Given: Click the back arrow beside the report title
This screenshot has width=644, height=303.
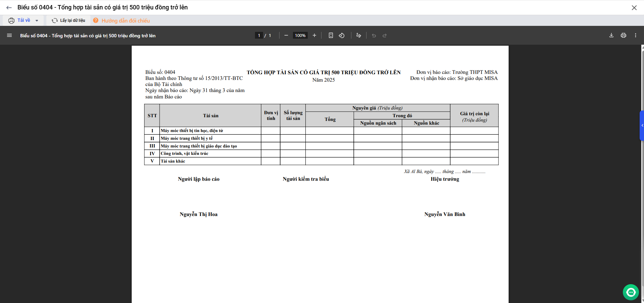Looking at the screenshot, I should (x=9, y=7).
